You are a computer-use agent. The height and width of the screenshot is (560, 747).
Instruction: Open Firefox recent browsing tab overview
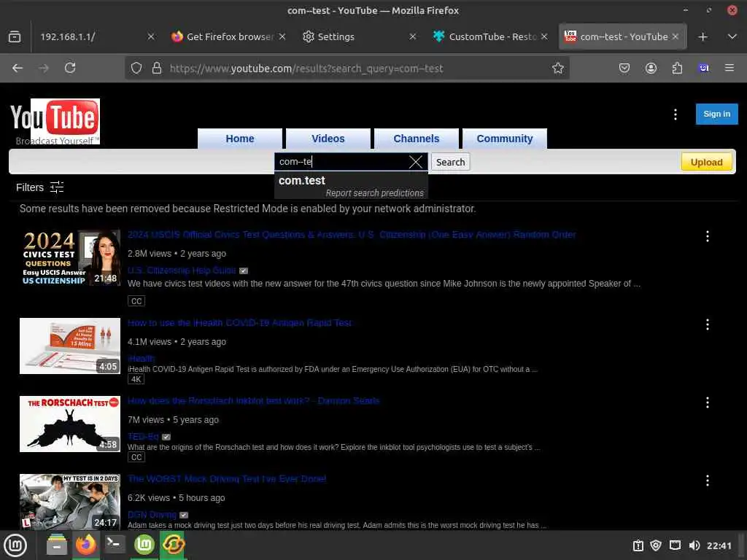coord(15,36)
